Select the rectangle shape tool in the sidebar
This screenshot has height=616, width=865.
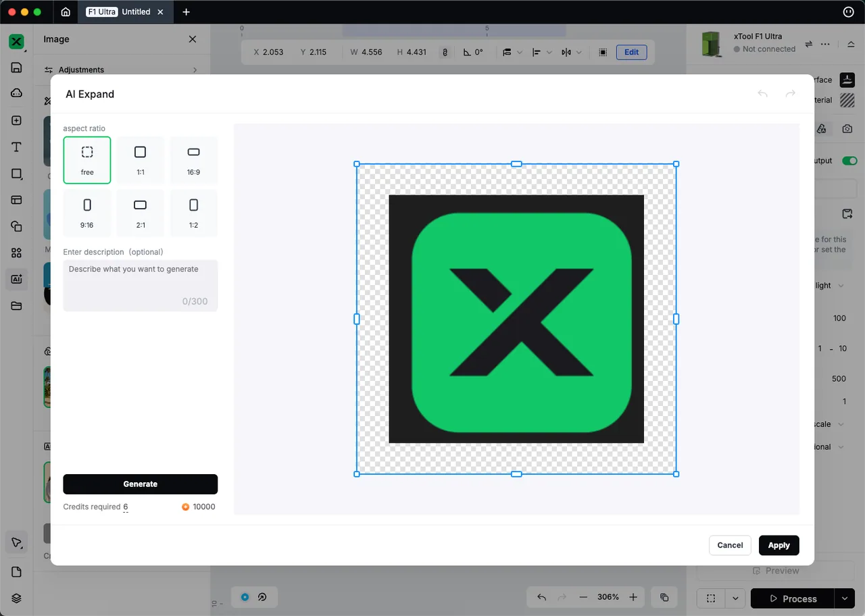tap(17, 174)
